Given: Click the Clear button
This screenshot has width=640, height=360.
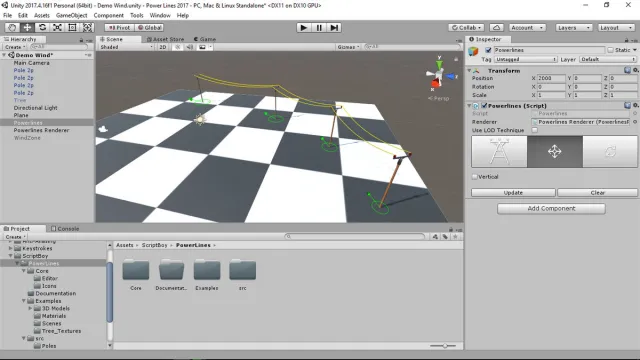Looking at the screenshot, I should point(598,192).
